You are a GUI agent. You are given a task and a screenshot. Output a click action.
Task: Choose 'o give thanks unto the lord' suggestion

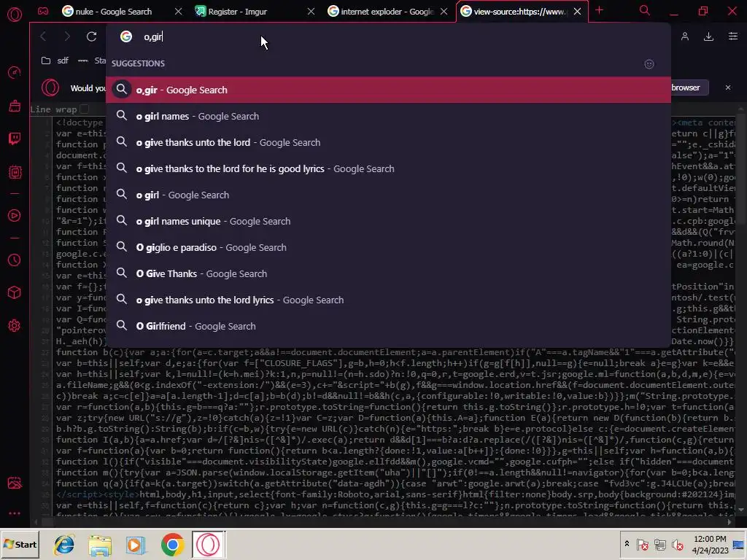[x=388, y=142]
